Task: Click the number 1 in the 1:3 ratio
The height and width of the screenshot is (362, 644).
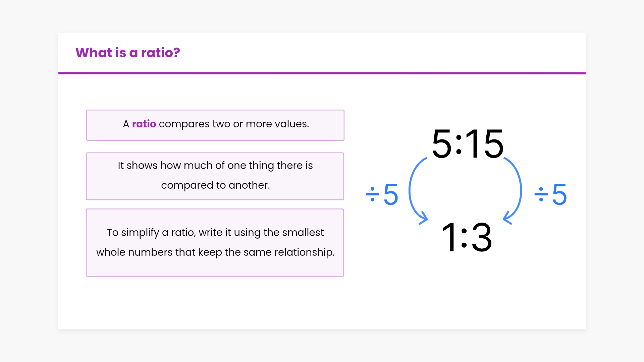Action: 449,237
